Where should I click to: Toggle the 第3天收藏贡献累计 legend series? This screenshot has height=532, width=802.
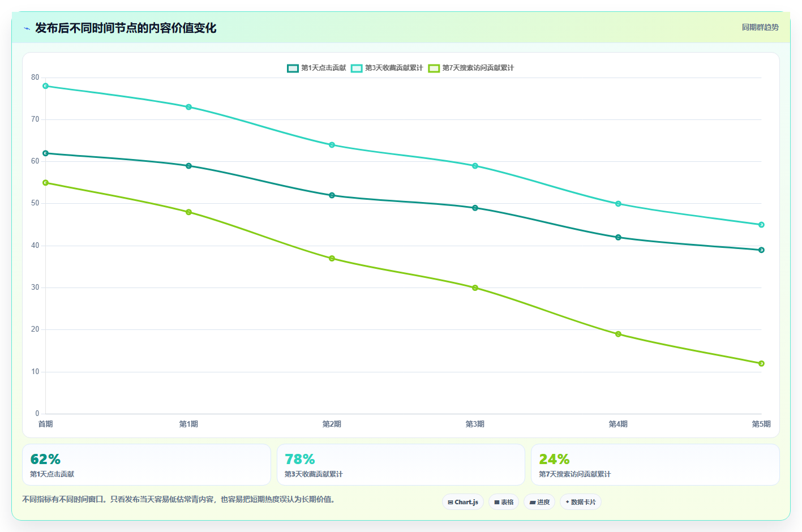pyautogui.click(x=387, y=68)
